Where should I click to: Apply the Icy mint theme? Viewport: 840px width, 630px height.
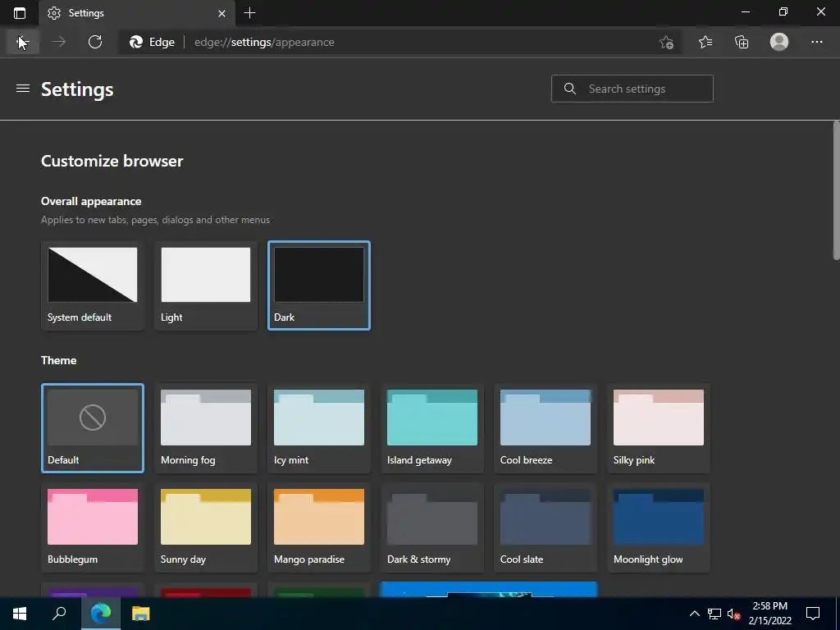coord(319,427)
